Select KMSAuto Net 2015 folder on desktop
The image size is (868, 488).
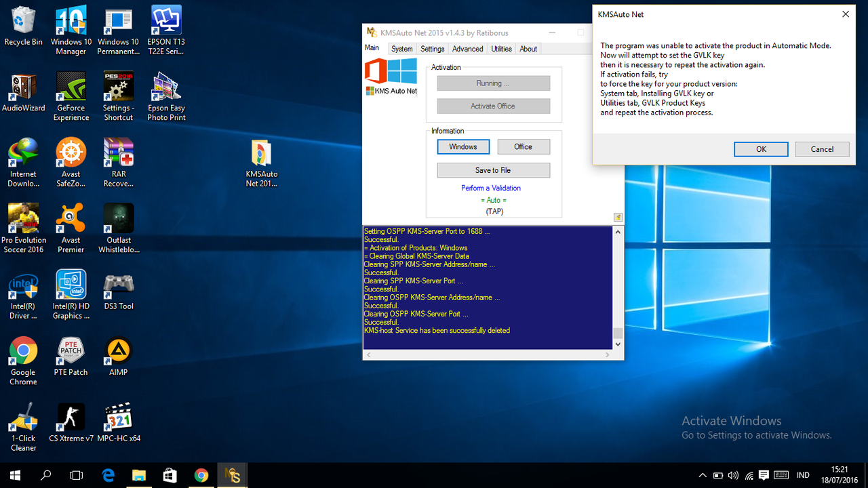261,163
